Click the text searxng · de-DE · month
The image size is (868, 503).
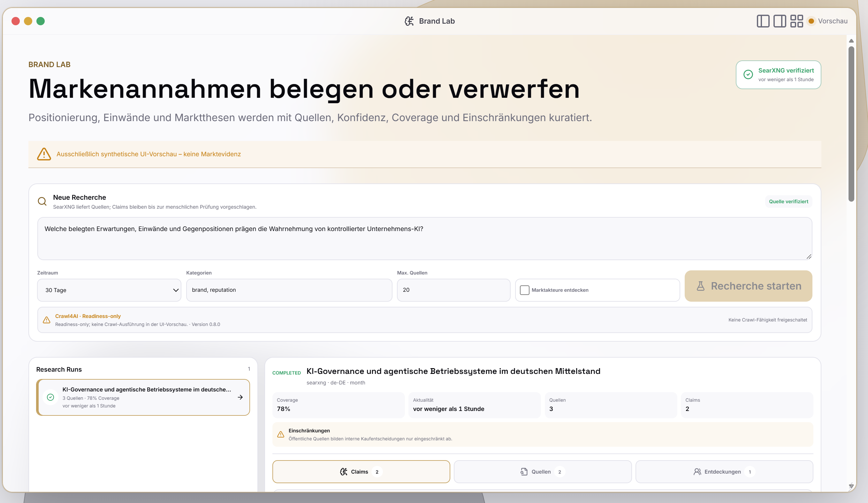point(336,383)
